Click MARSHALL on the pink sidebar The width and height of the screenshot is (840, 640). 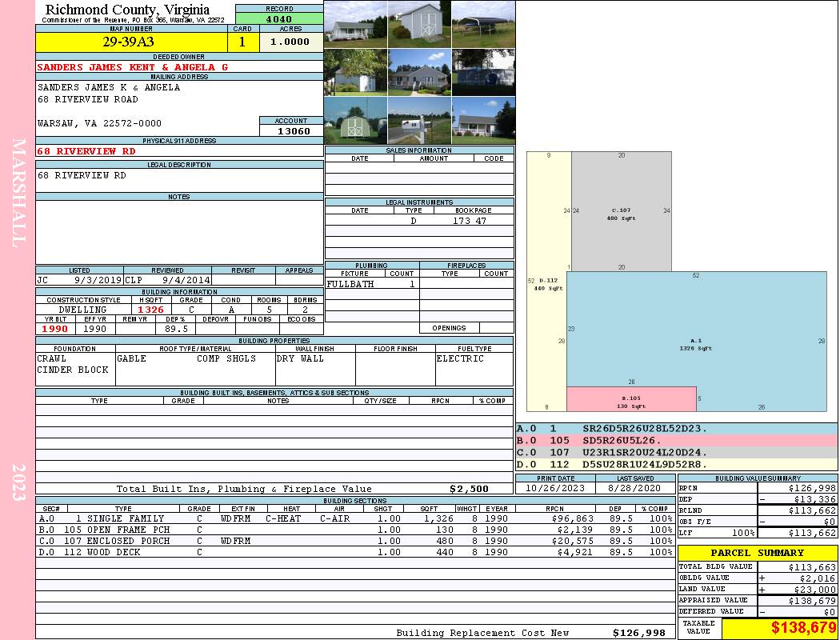[18, 193]
